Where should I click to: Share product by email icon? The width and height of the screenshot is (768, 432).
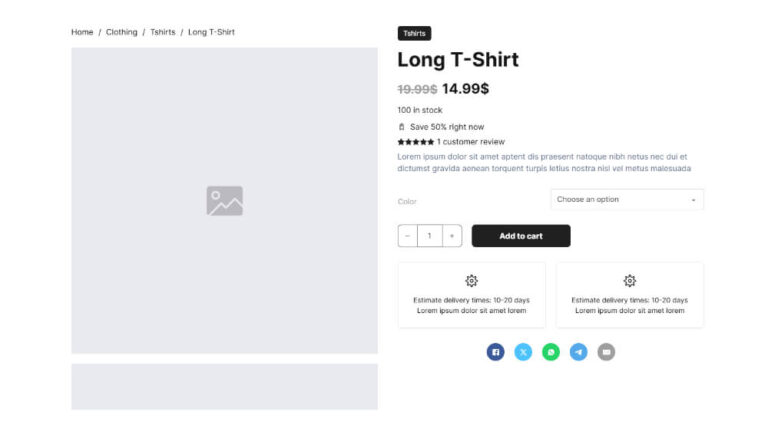point(606,352)
